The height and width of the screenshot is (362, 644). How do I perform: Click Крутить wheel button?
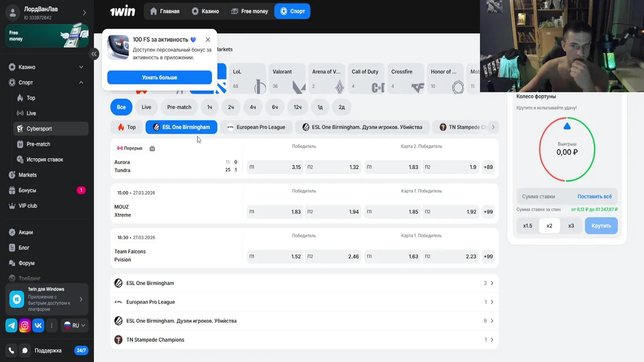coord(601,226)
